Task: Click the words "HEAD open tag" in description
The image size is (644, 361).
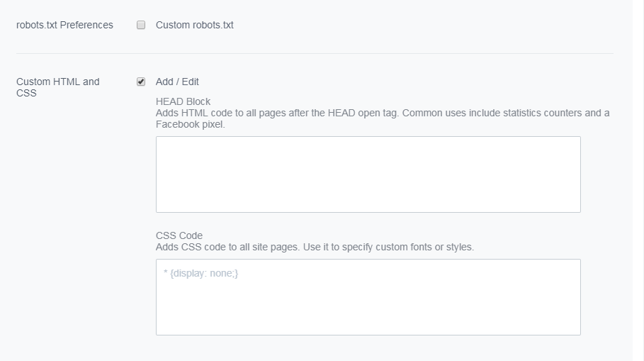Action: [363, 113]
